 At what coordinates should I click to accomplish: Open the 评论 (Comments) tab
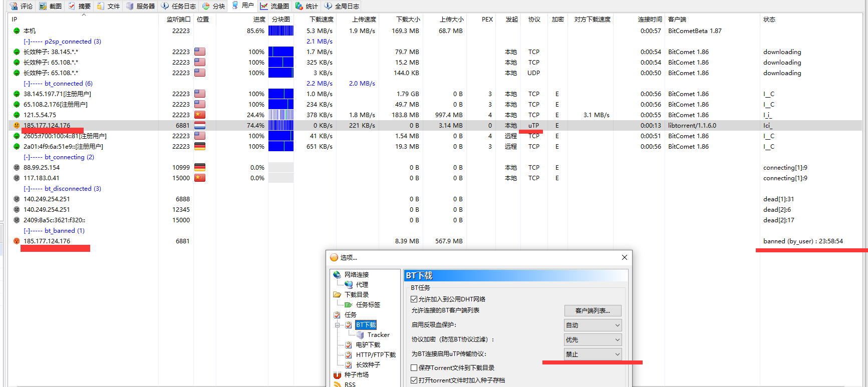click(x=21, y=6)
